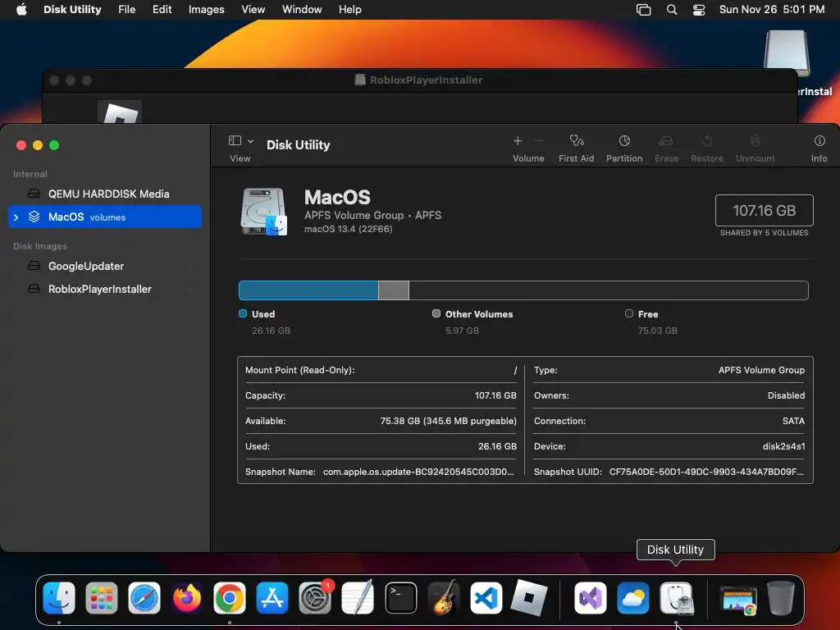Select RobloxPlayerInstaller disk image

pos(104,290)
